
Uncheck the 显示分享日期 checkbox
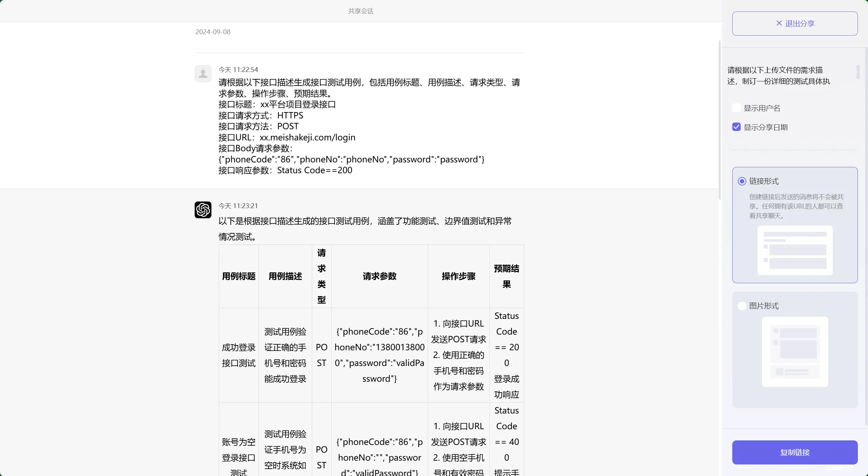click(x=736, y=127)
